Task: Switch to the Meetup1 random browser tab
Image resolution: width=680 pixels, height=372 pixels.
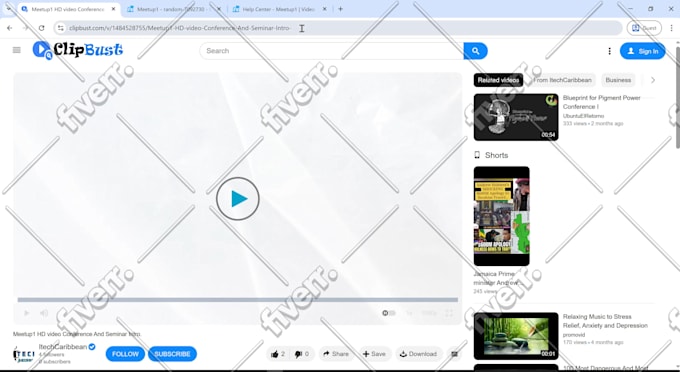Action: (x=172, y=9)
